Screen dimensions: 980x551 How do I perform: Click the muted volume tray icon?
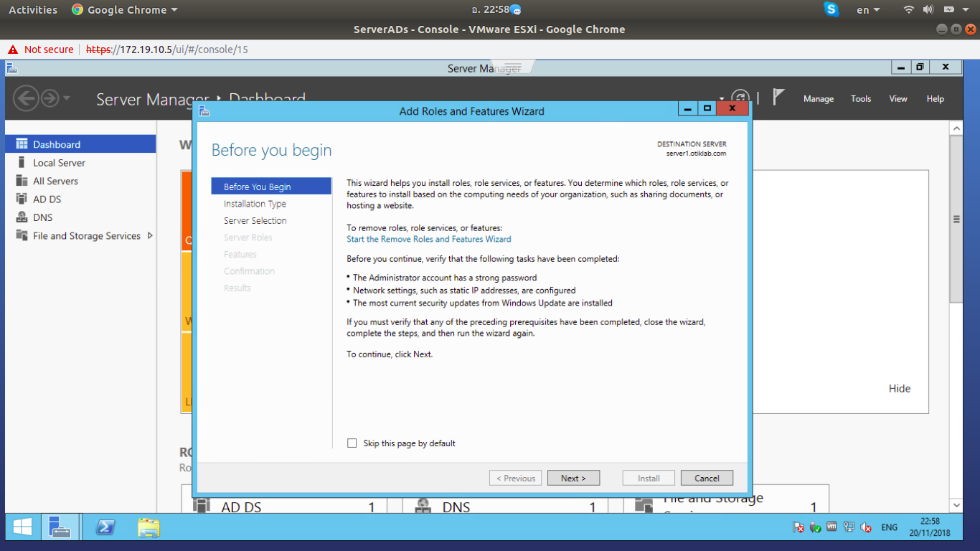pyautogui.click(x=866, y=527)
